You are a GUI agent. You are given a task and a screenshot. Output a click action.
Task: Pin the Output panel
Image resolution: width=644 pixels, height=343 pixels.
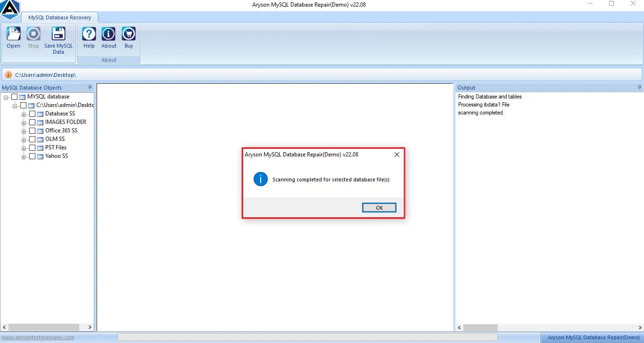tap(639, 88)
